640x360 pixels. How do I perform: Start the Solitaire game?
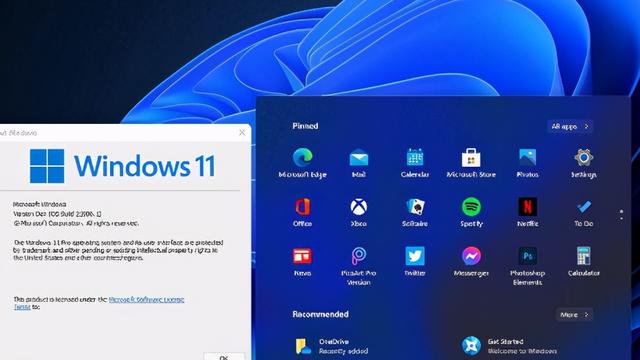pyautogui.click(x=415, y=212)
